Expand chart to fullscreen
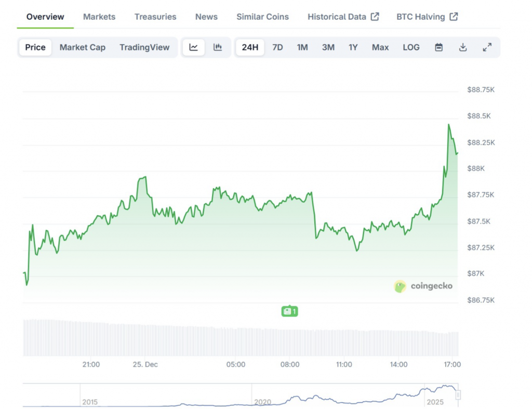This screenshot has width=532, height=409. [x=487, y=47]
